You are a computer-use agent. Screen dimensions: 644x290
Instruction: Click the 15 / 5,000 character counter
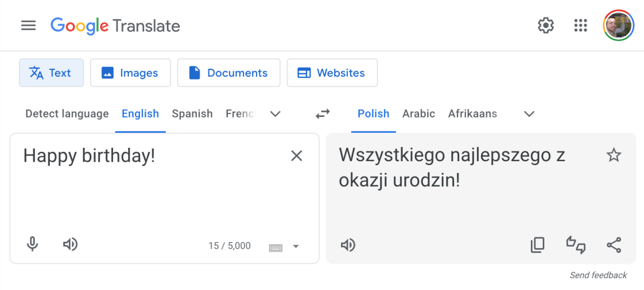(230, 246)
